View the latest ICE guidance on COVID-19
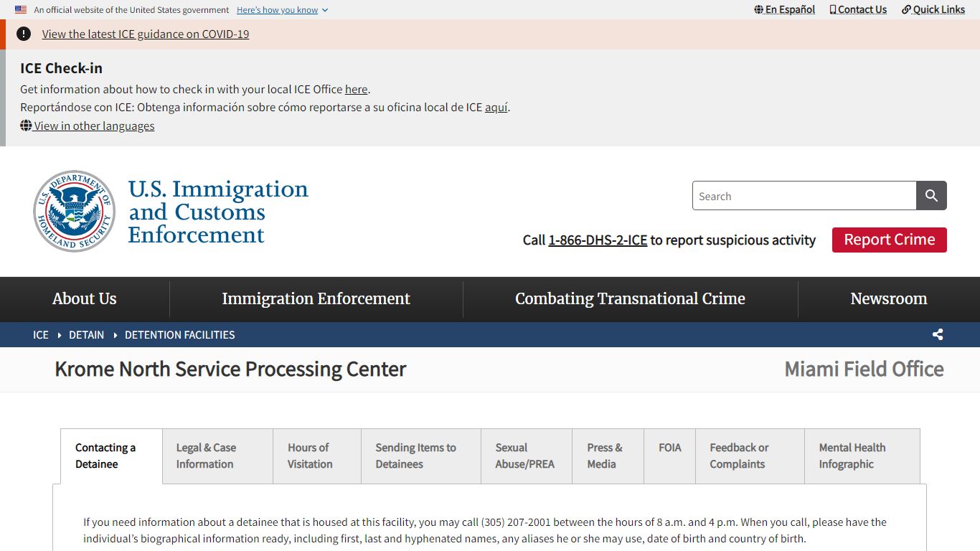Screen dimensions: 980x551 point(146,34)
